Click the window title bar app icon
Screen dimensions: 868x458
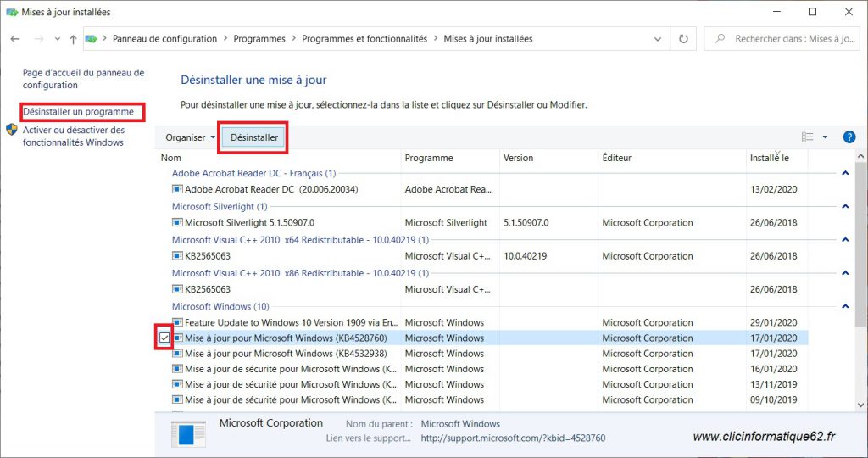tap(12, 12)
